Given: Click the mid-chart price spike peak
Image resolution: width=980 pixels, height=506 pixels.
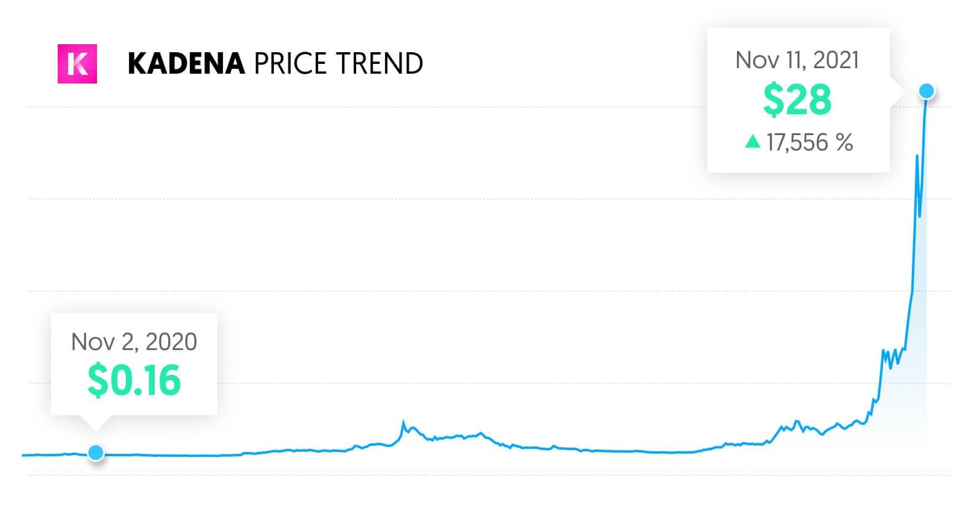Looking at the screenshot, I should click(403, 422).
